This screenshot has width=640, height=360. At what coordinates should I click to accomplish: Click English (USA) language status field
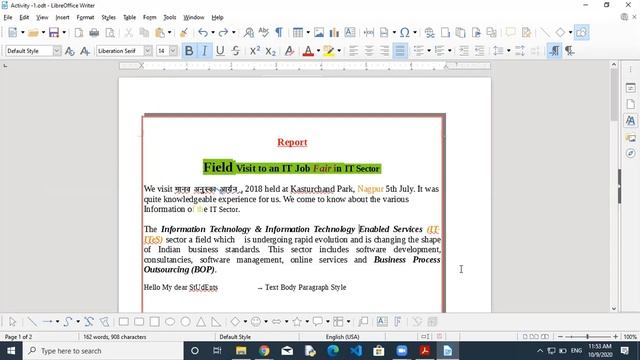[342, 337]
